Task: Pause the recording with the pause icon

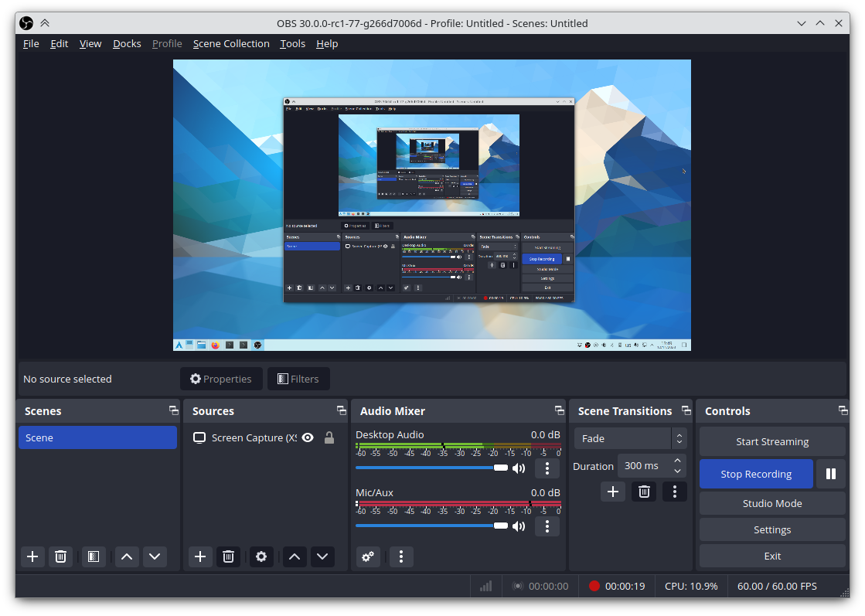Action: pyautogui.click(x=831, y=473)
